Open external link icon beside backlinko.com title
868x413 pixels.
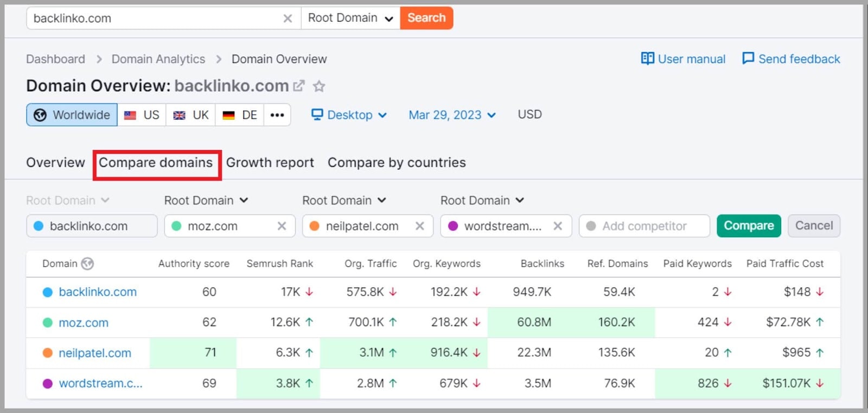coord(299,86)
